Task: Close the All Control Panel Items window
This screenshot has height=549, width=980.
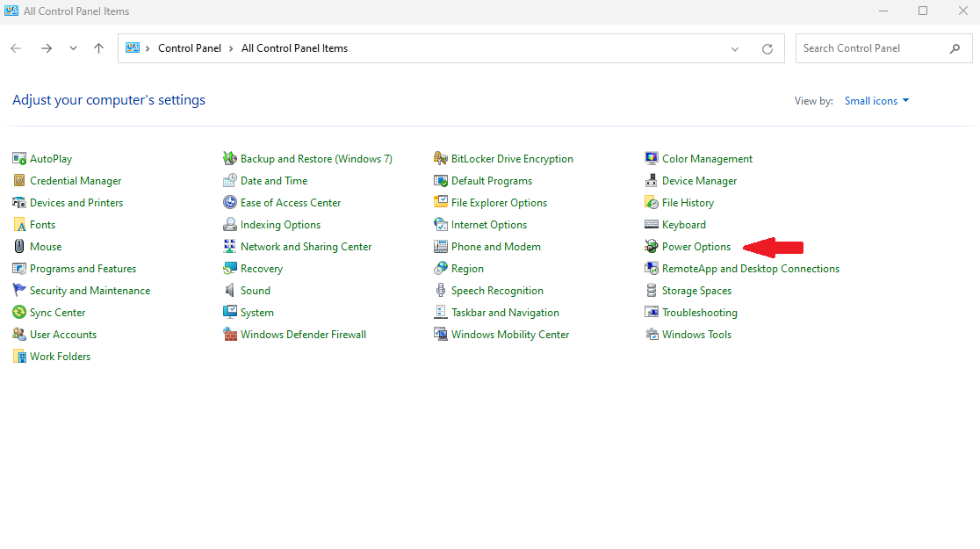Action: (963, 11)
